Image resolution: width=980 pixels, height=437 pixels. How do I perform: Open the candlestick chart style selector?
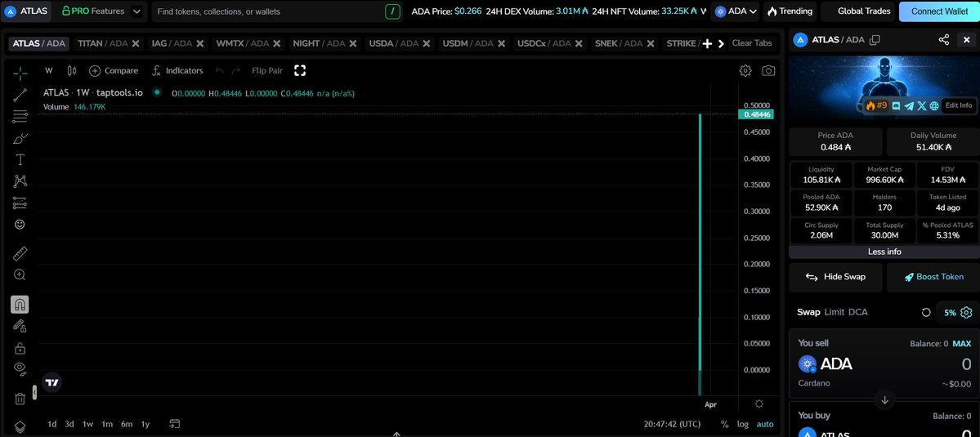(x=71, y=70)
